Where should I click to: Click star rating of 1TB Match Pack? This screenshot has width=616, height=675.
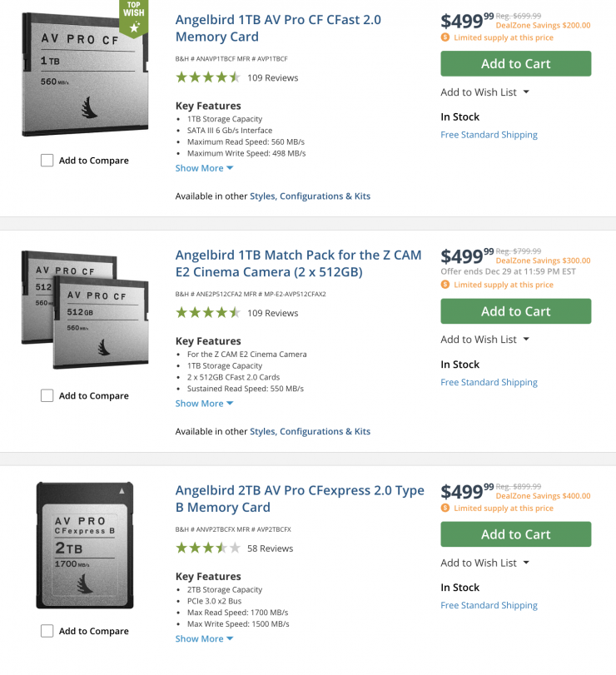tap(208, 313)
